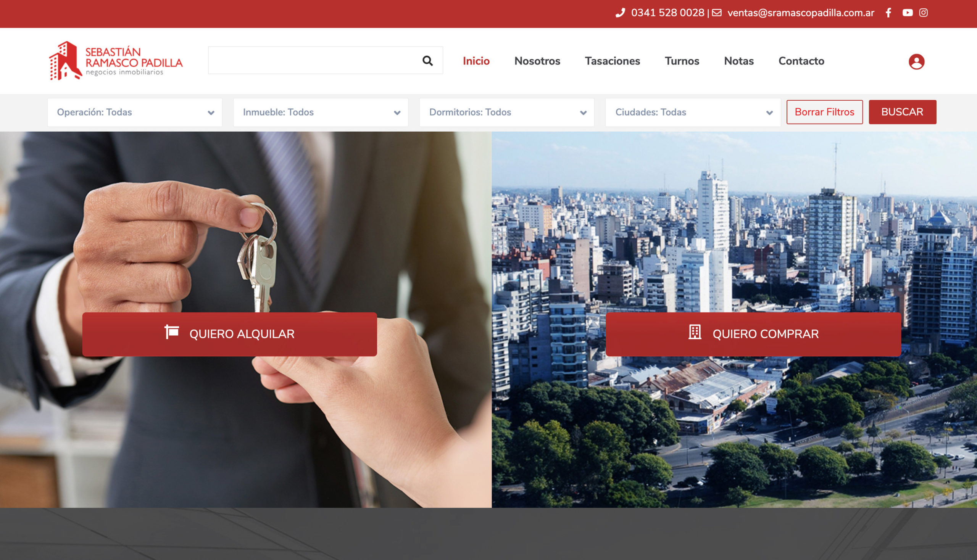Expand the Inmueble: Todos dropdown

321,112
